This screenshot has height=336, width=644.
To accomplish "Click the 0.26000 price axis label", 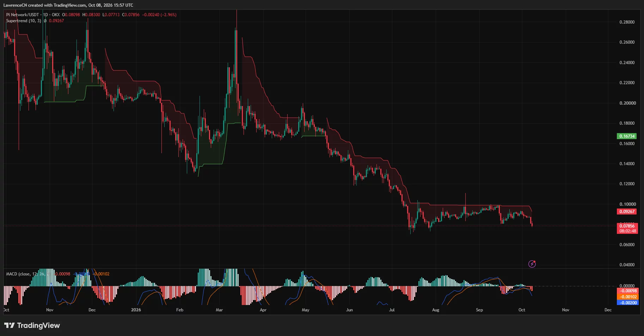I will coord(627,42).
